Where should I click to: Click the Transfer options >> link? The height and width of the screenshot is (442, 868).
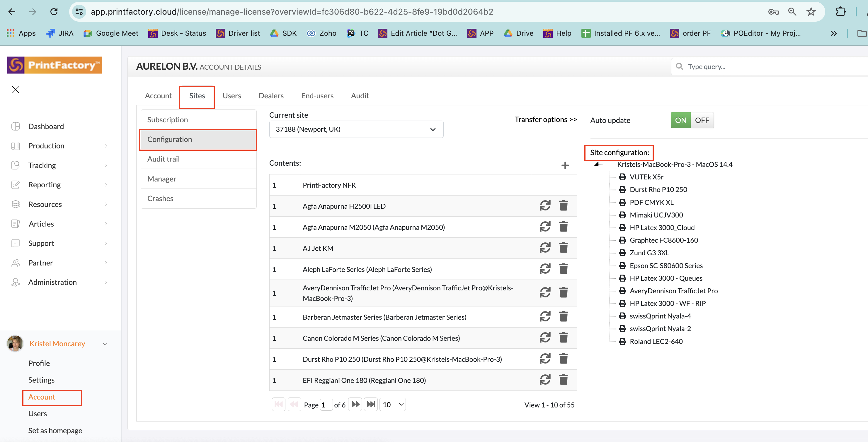tap(546, 119)
